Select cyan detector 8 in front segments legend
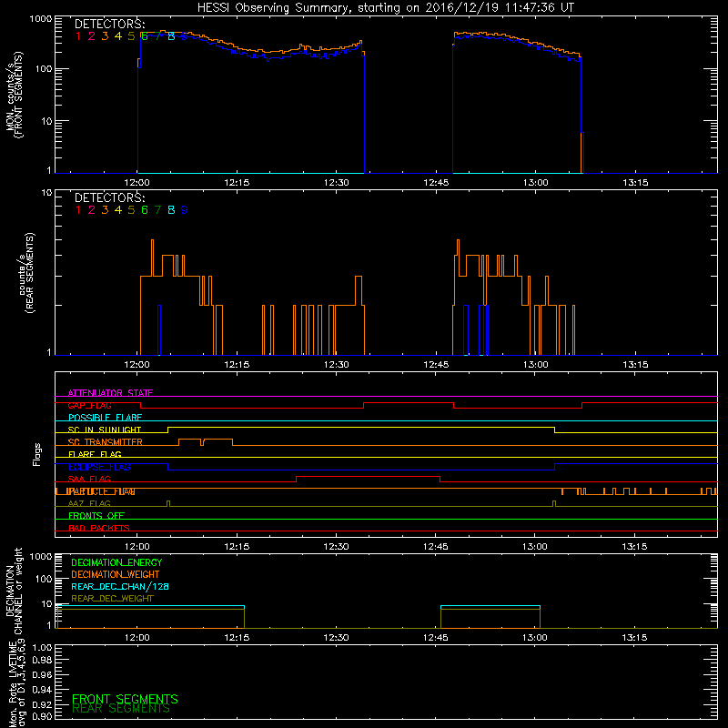728x728 pixels. 171,36
